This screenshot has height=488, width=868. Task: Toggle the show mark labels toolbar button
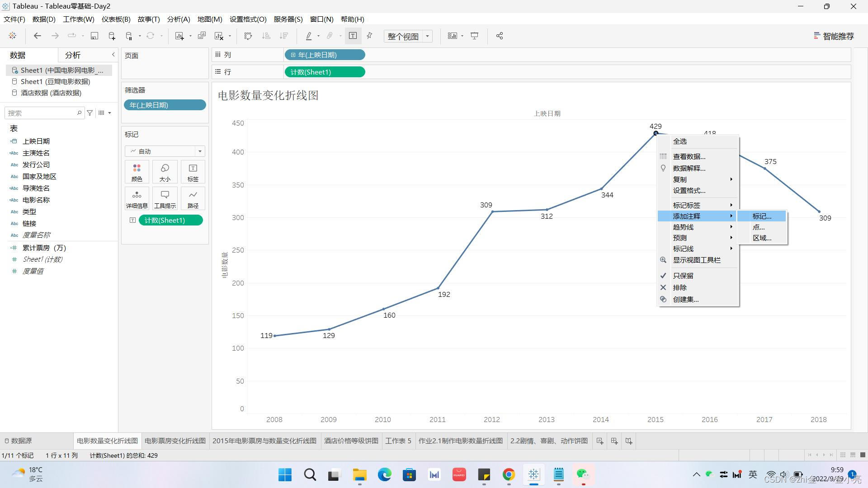(353, 36)
